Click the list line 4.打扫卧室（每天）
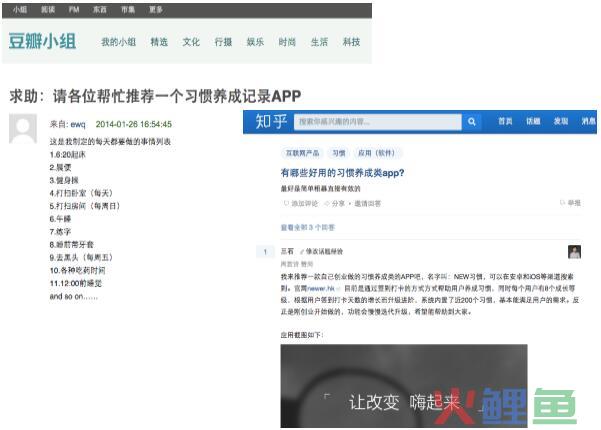 pyautogui.click(x=81, y=193)
